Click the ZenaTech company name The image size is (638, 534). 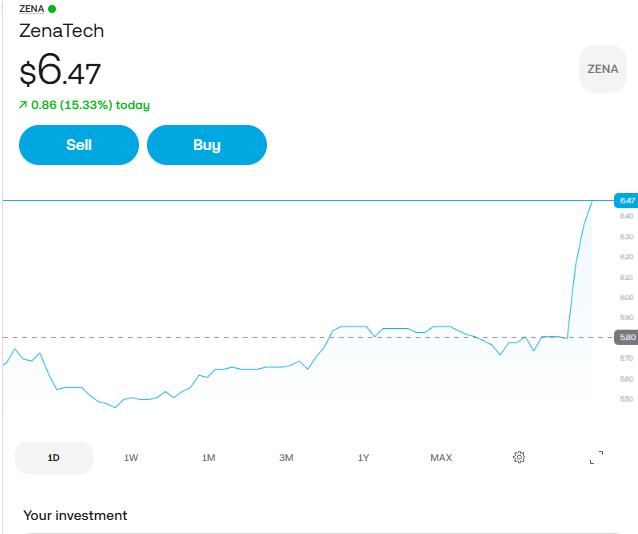(62, 30)
